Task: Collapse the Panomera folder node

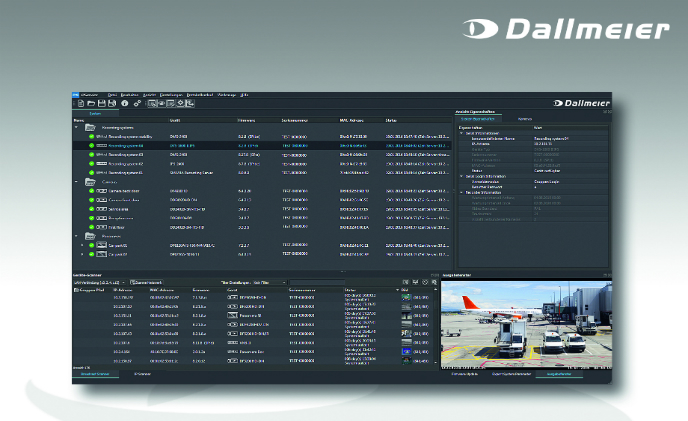Action: tap(76, 236)
